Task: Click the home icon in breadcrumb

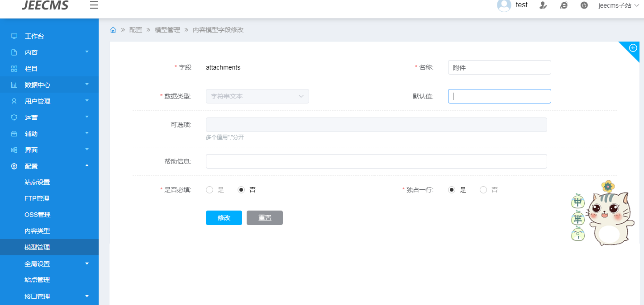Action: [x=113, y=30]
